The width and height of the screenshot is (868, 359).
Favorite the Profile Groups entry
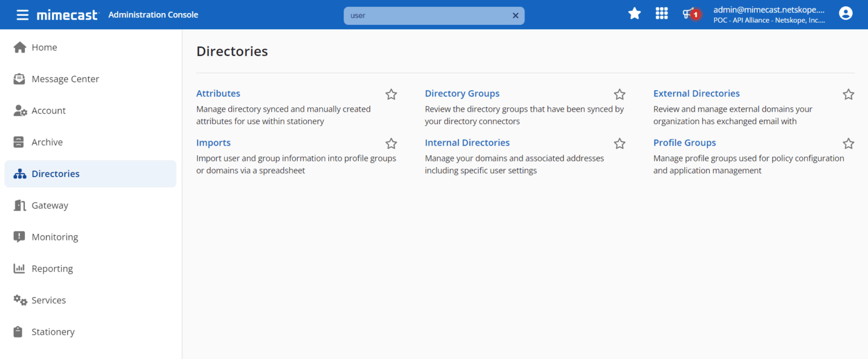point(848,144)
